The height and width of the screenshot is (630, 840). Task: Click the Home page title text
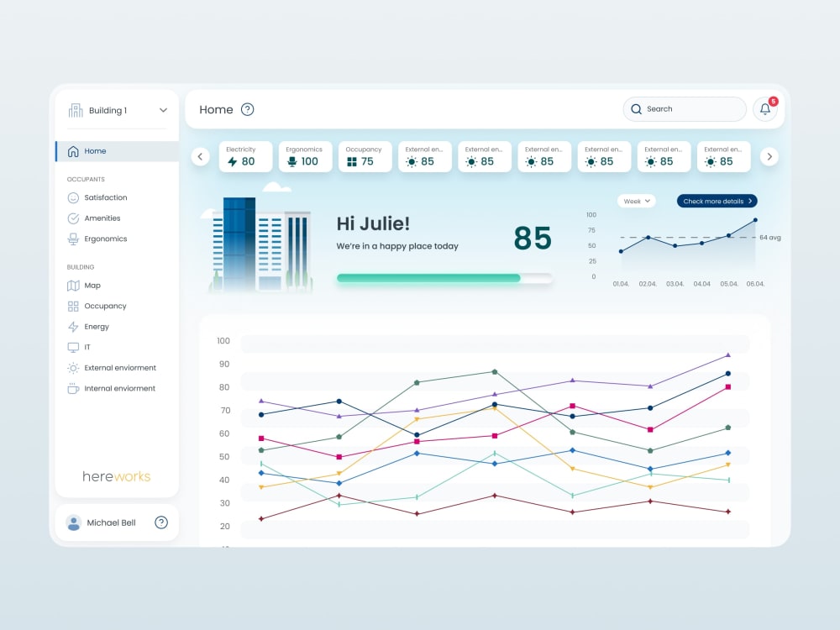coord(217,110)
